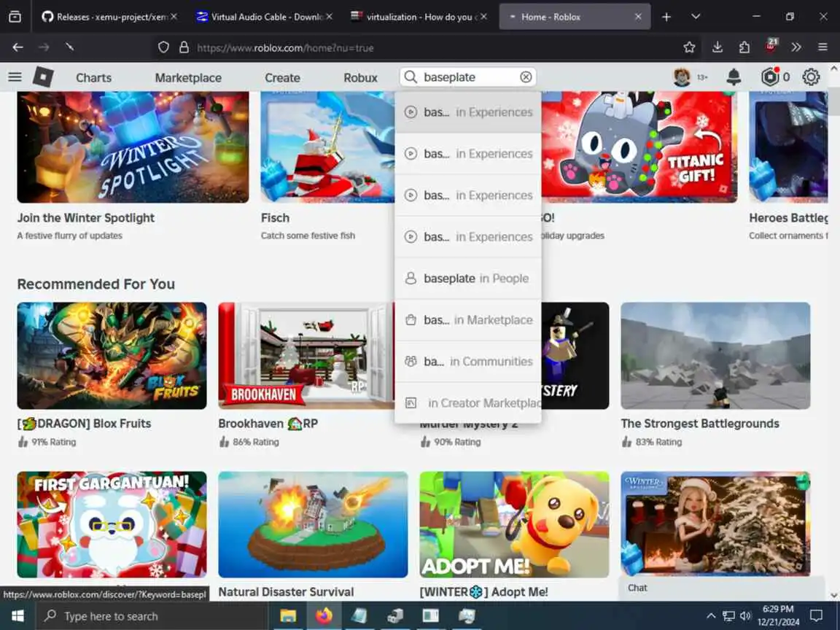Click the Windows taskbar search box
840x630 pixels.
152,616
